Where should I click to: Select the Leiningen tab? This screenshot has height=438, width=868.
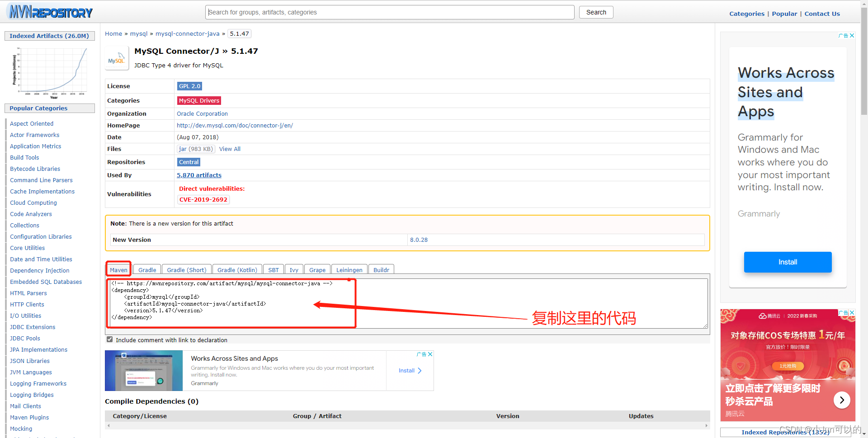pyautogui.click(x=349, y=270)
